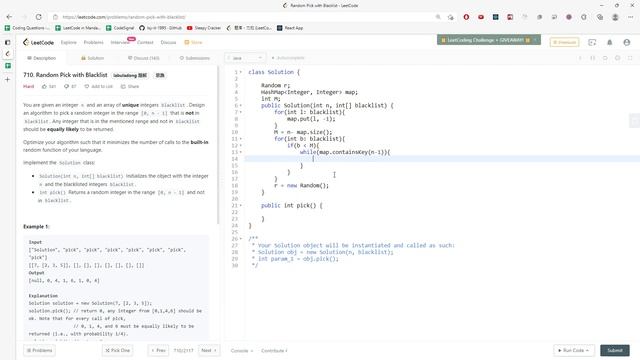Open the Explore menu item
The width and height of the screenshot is (640, 360).
point(69,42)
